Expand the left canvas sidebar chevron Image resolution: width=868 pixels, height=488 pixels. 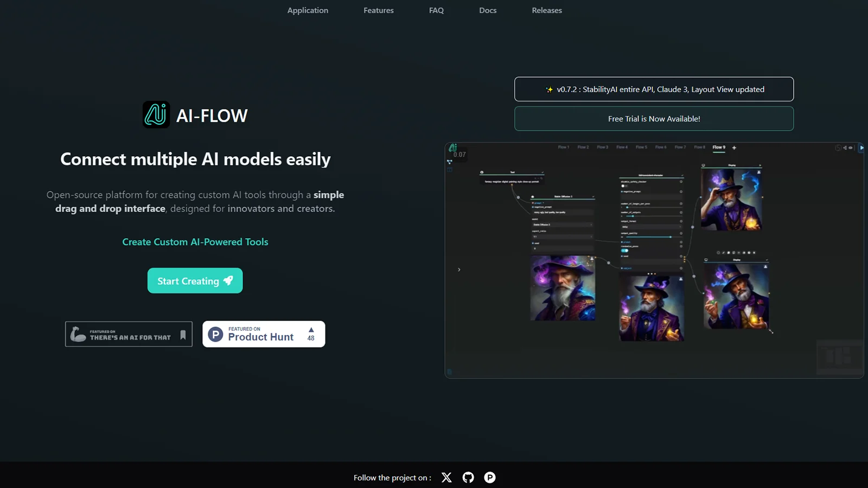(x=458, y=269)
